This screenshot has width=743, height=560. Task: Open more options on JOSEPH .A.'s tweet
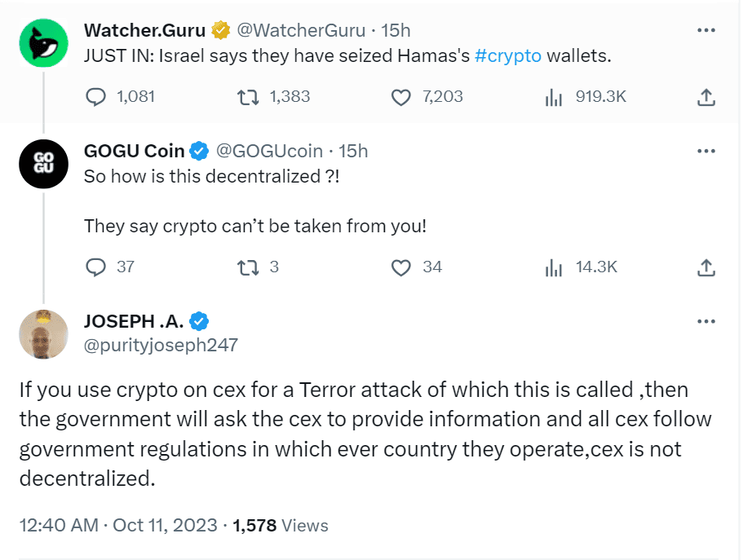click(x=706, y=320)
